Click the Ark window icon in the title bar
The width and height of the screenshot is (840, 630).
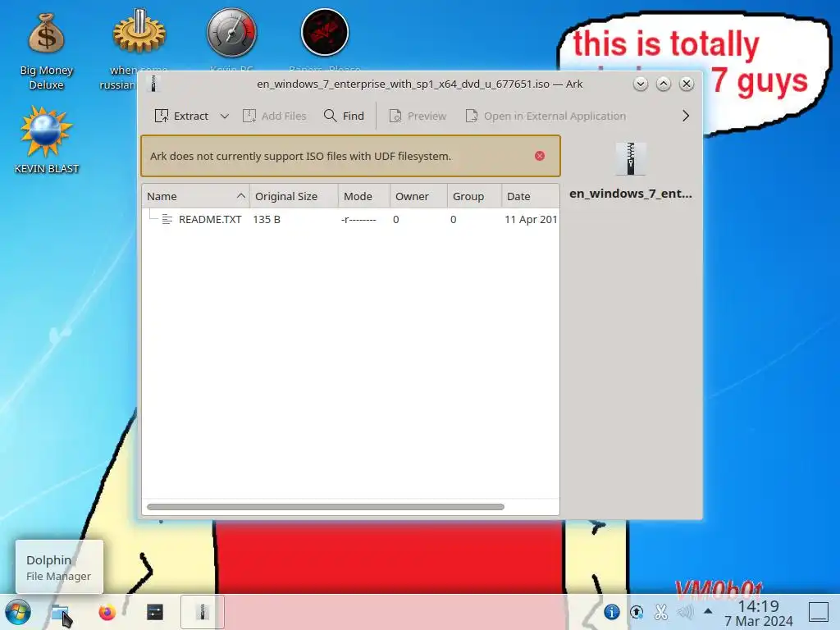pyautogui.click(x=153, y=84)
